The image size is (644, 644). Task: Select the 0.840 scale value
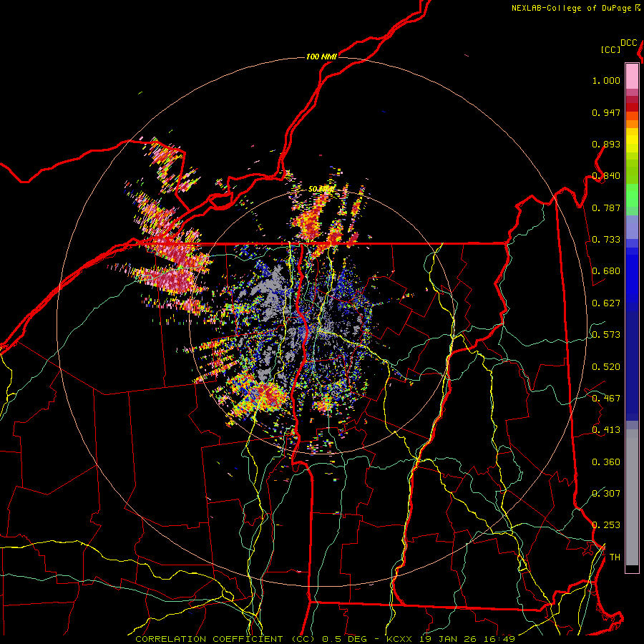606,176
